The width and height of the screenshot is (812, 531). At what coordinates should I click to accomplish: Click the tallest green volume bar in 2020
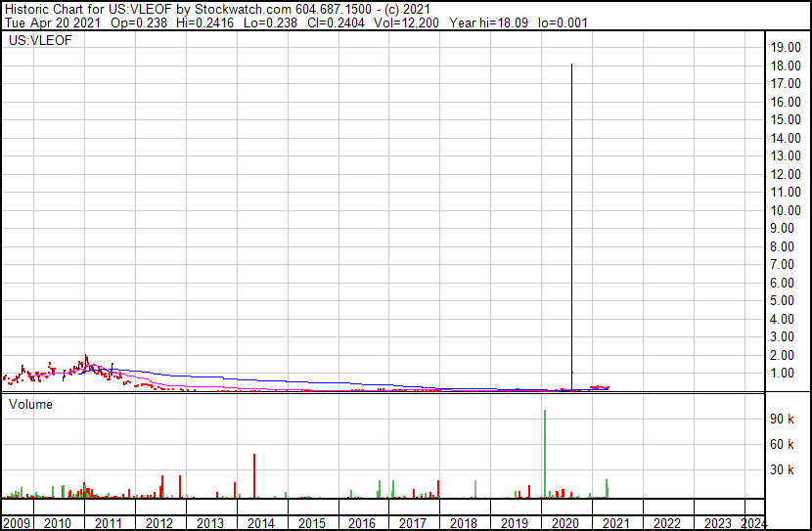(545, 454)
